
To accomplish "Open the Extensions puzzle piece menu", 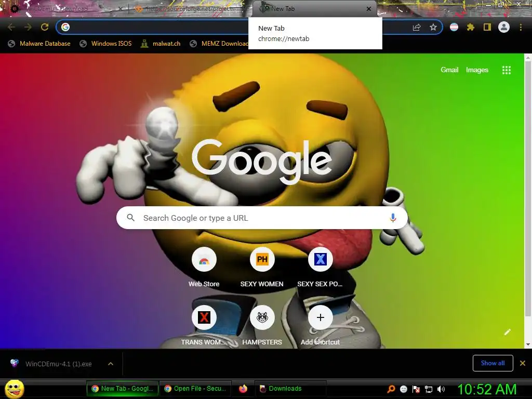I will coord(470,27).
